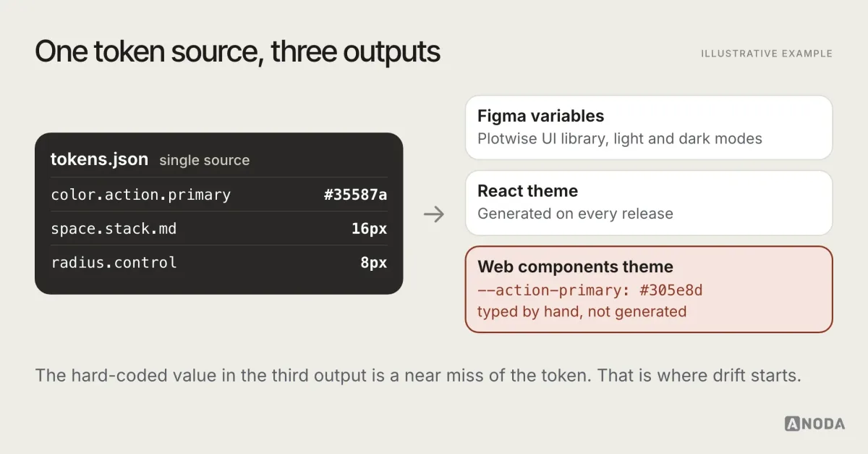The width and height of the screenshot is (868, 454).
Task: Click 'Generated on every release' text
Action: (575, 214)
